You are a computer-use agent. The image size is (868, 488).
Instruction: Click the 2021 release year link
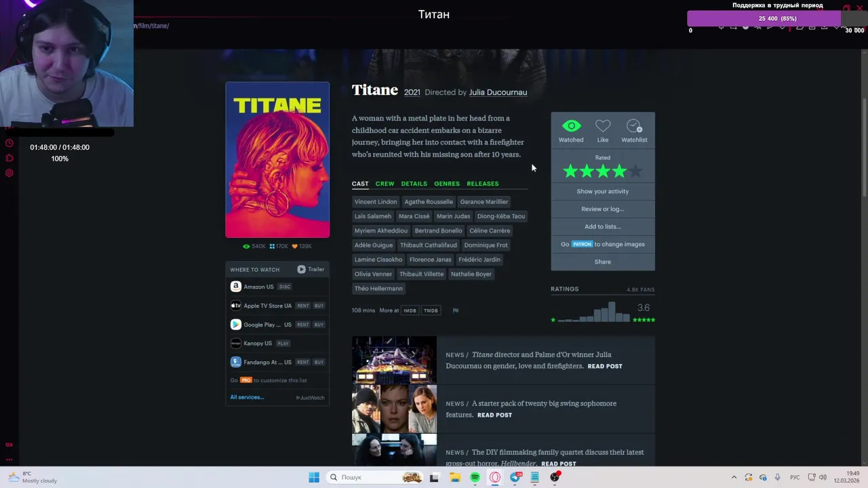(x=412, y=92)
